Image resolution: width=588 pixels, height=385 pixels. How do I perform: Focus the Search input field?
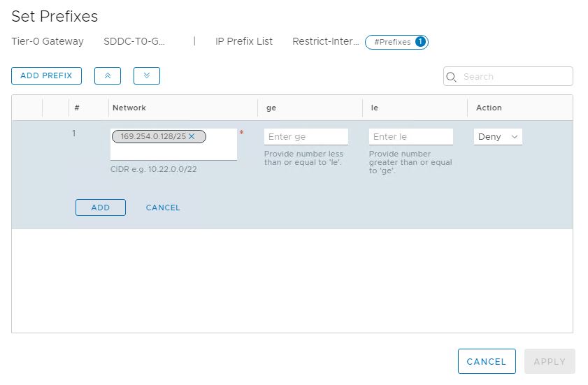pos(508,76)
